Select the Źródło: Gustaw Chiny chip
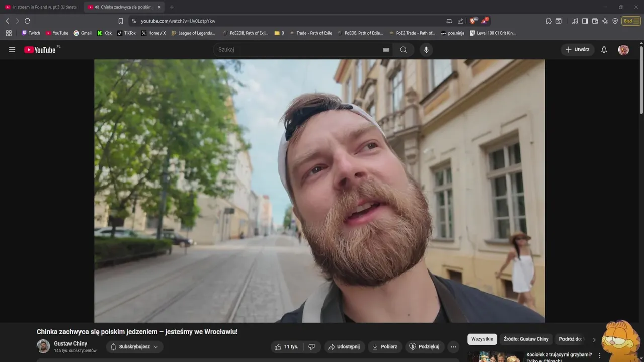Image resolution: width=644 pixels, height=362 pixels. coord(526,339)
